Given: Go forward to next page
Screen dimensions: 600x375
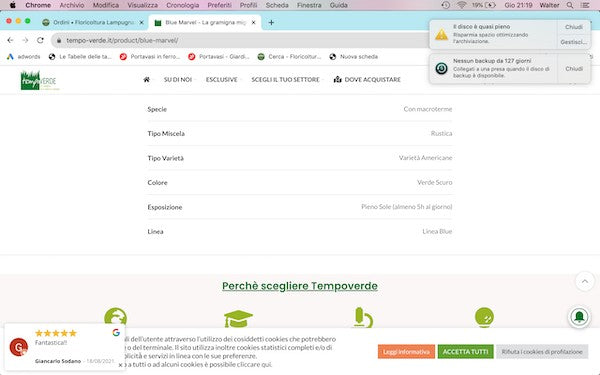Looking at the screenshot, I should point(25,40).
